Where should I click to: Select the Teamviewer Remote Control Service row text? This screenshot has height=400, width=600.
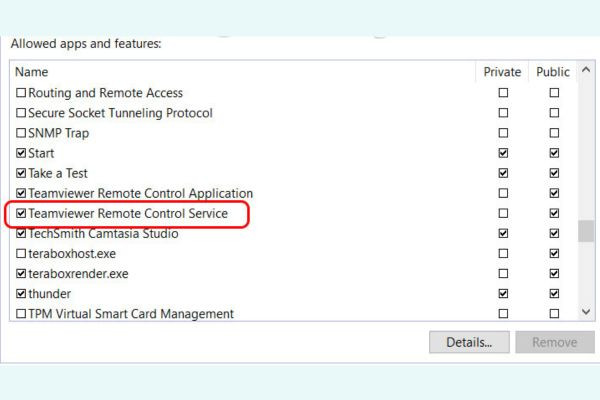(128, 213)
